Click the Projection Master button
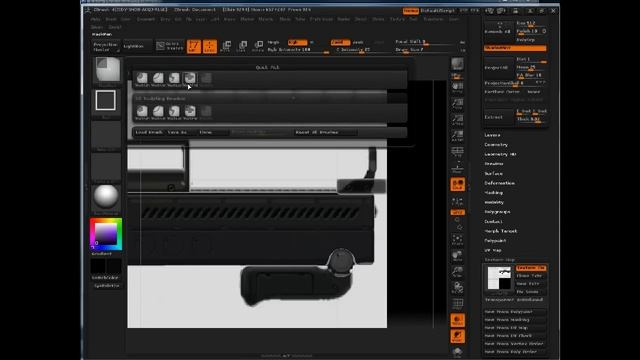 [x=105, y=47]
